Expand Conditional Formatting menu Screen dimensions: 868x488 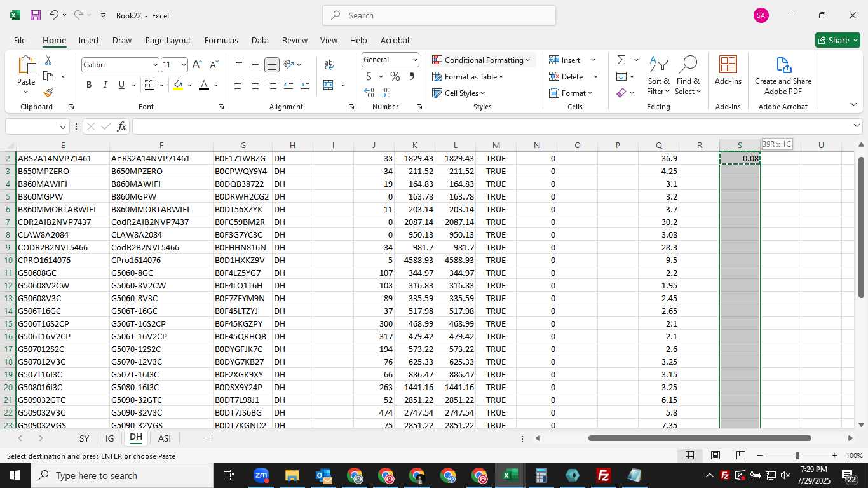click(482, 60)
